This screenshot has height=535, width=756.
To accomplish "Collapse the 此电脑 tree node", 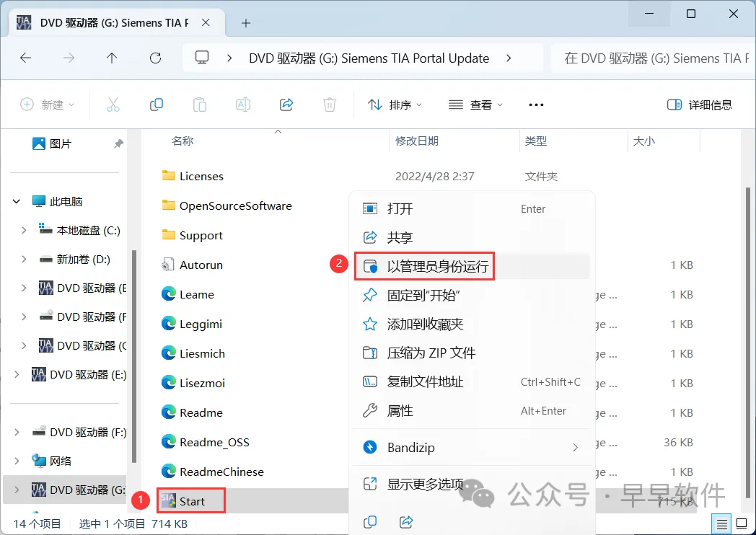I will pyautogui.click(x=17, y=201).
